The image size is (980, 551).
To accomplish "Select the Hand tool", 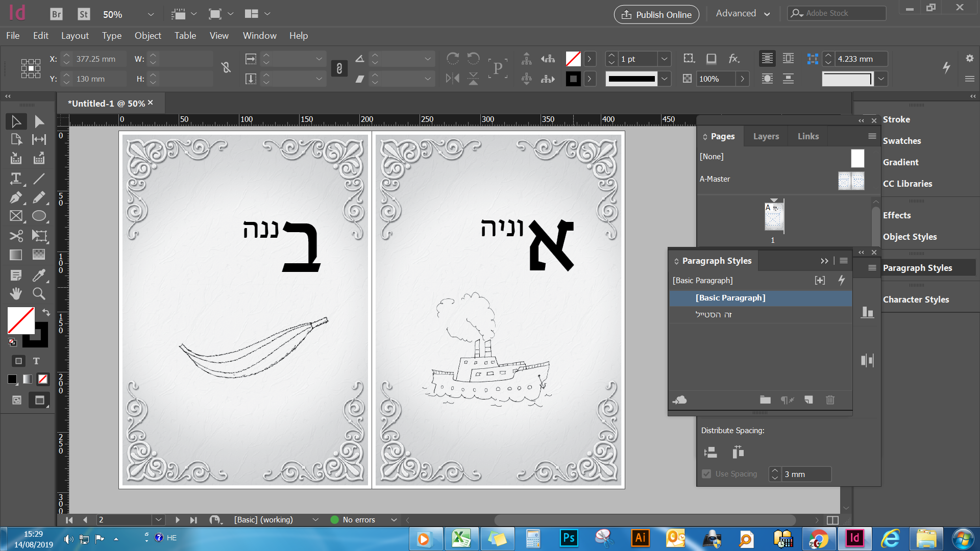I will coord(16,294).
